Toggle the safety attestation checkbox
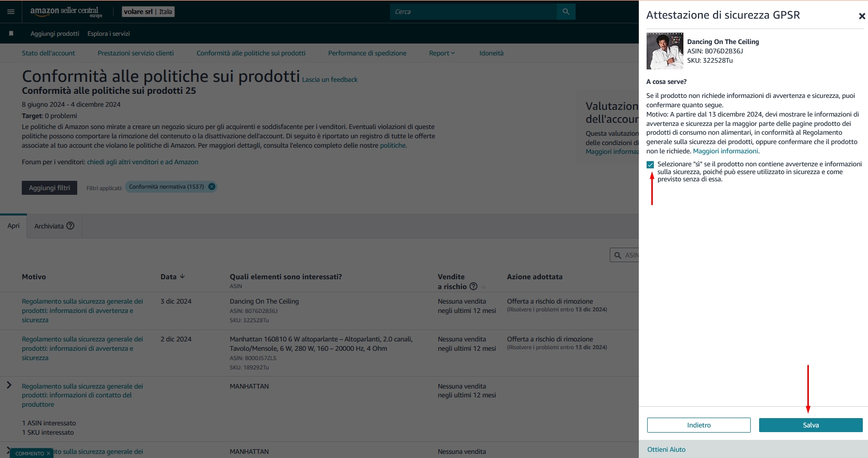Image resolution: width=868 pixels, height=458 pixels. [x=650, y=165]
